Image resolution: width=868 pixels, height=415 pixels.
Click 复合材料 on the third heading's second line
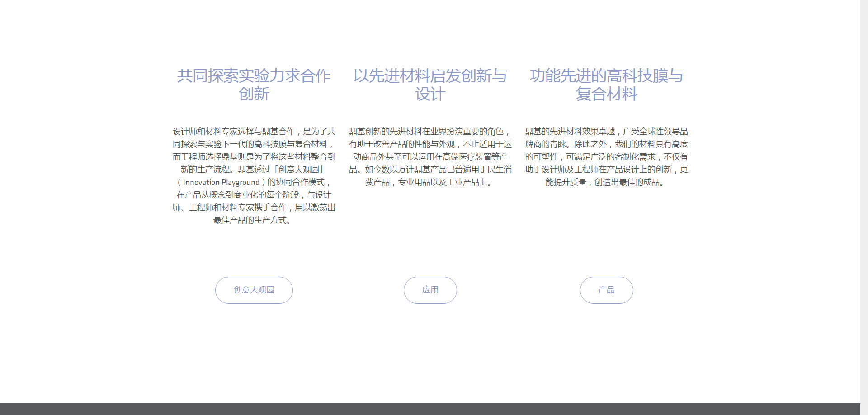coord(606,94)
